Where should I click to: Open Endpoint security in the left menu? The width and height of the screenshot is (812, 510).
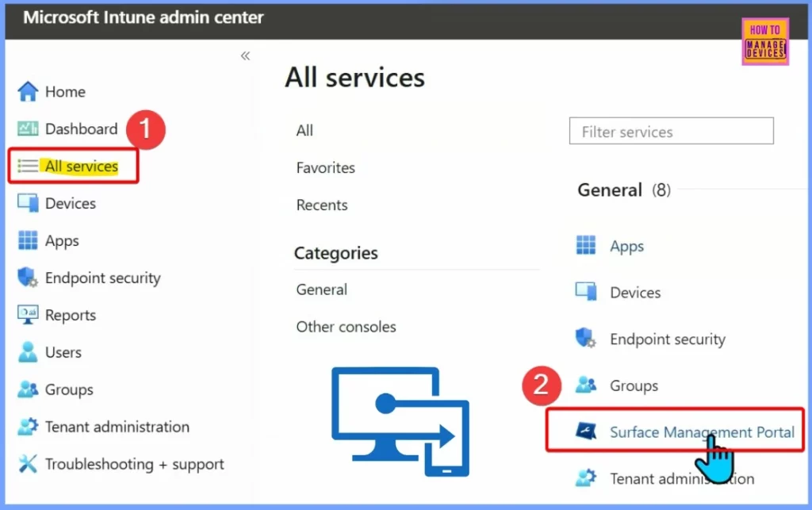click(103, 278)
